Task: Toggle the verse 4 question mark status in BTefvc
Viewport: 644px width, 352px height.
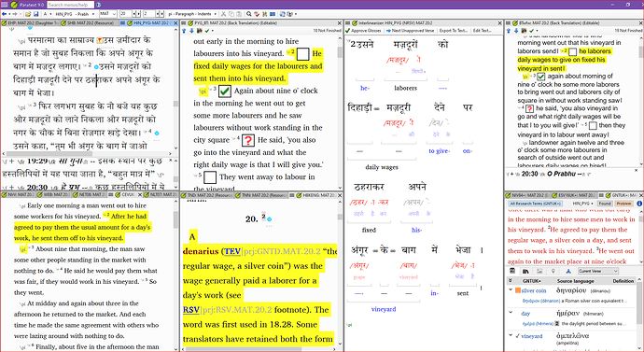Action: point(529,109)
